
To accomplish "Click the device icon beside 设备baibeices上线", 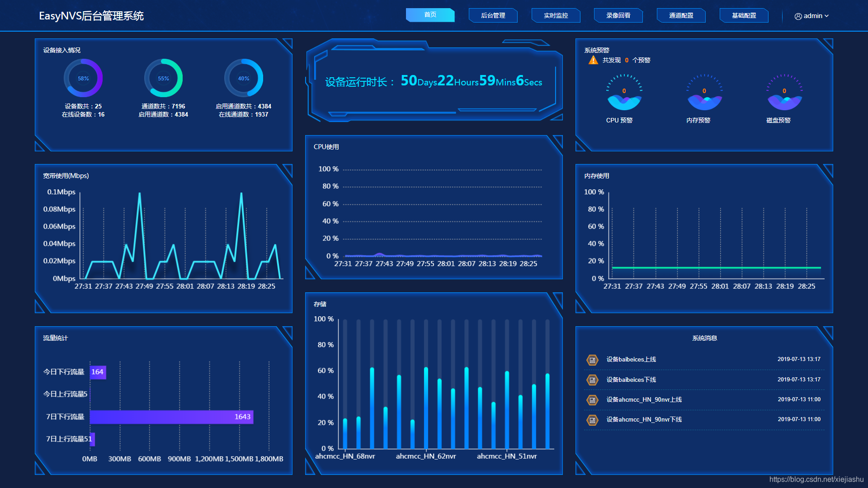I will 592,360.
